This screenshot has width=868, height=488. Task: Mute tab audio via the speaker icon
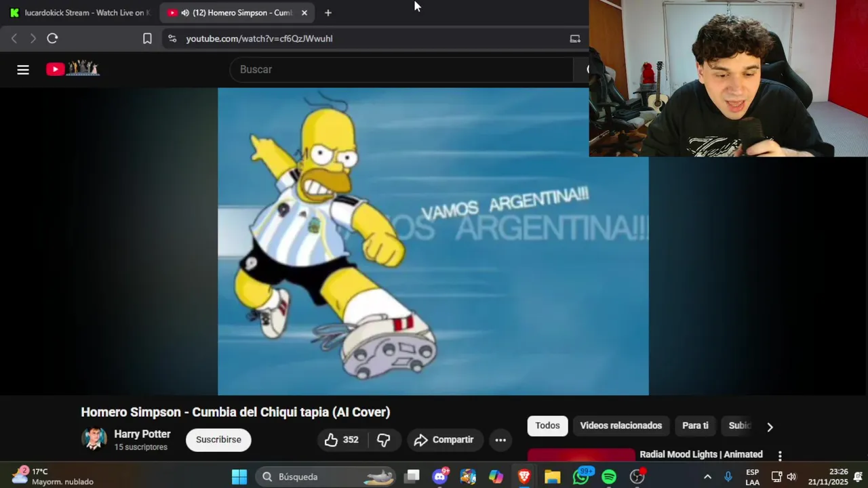(185, 13)
